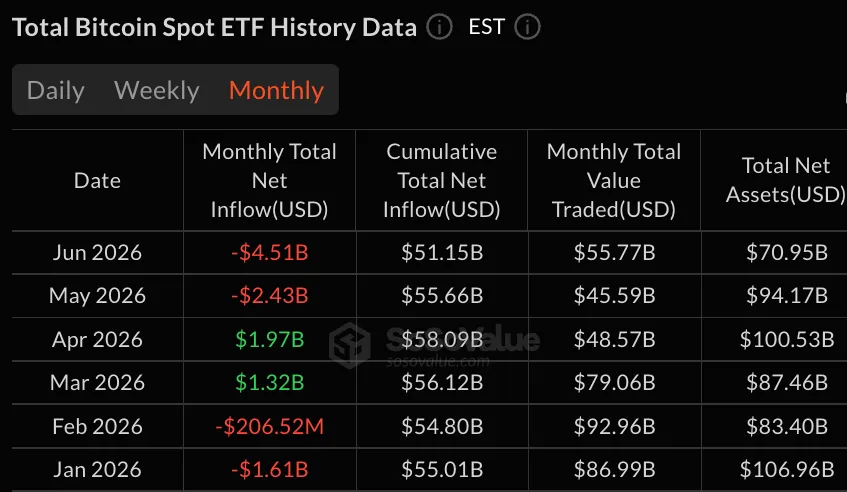The width and height of the screenshot is (847, 492).
Task: Click the $86.99B value traded cell
Action: (x=614, y=469)
